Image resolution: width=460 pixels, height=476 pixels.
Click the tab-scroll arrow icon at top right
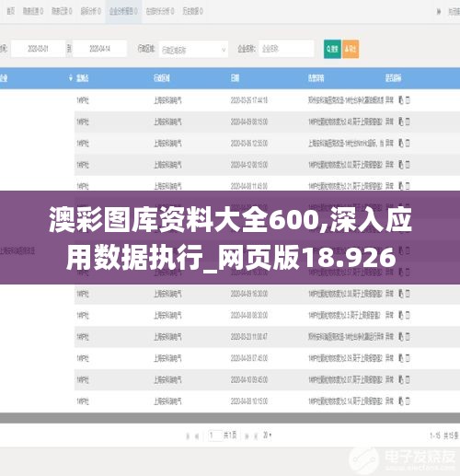tap(439, 12)
